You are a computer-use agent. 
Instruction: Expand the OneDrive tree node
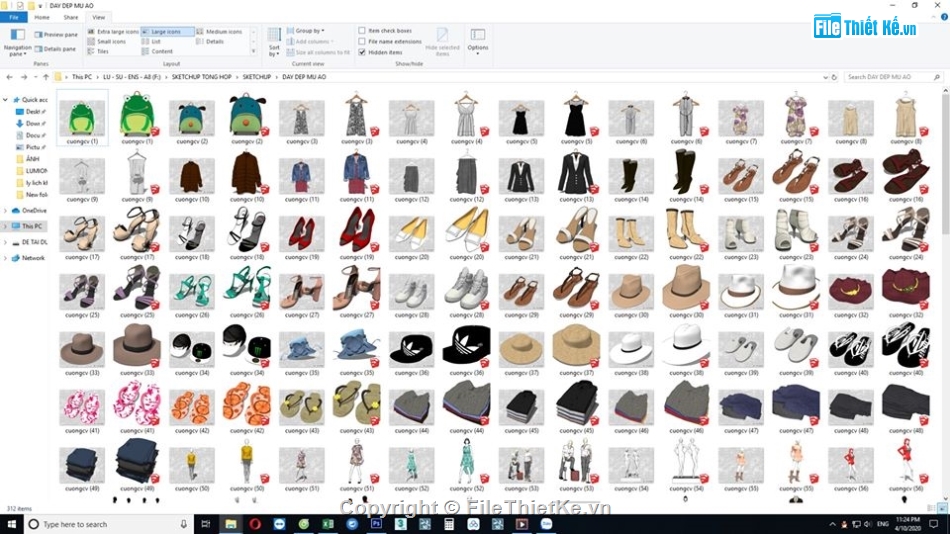tap(5, 210)
